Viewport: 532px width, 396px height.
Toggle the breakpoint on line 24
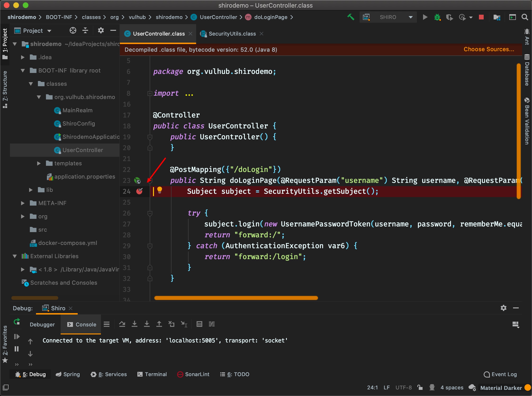(x=139, y=191)
